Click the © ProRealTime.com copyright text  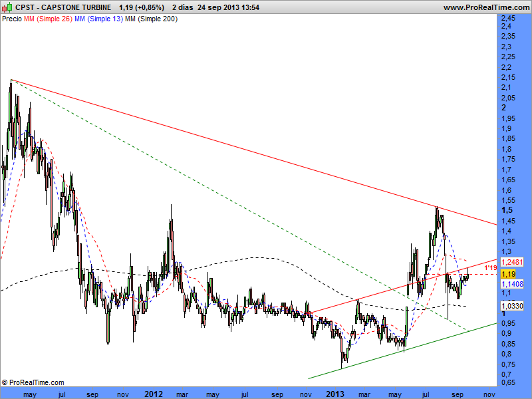click(x=33, y=382)
